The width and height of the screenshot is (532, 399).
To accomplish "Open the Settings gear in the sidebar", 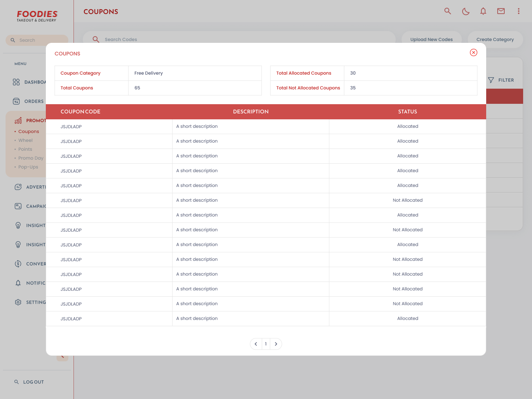I will pyautogui.click(x=18, y=302).
